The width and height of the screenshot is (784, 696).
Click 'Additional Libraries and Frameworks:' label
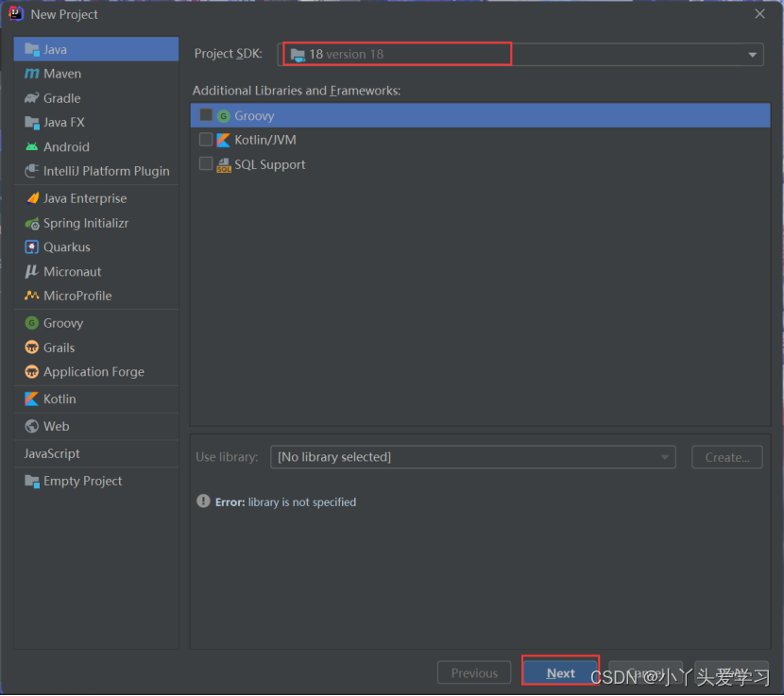(x=297, y=91)
